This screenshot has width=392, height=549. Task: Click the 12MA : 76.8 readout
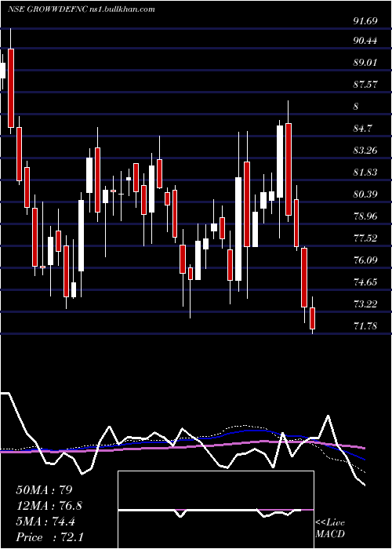pyautogui.click(x=51, y=506)
